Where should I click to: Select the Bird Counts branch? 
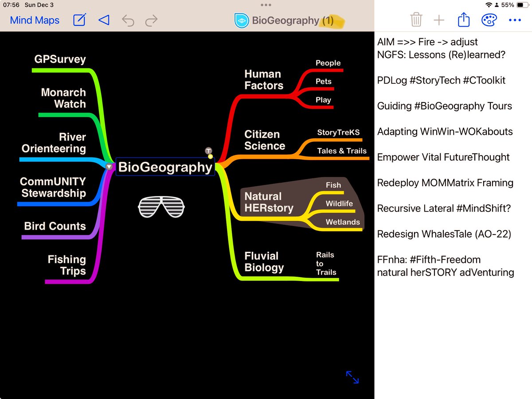click(x=55, y=226)
